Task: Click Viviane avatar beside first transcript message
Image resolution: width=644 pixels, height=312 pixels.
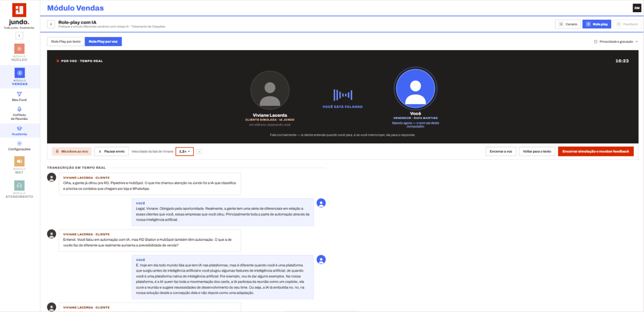Action: tap(52, 177)
